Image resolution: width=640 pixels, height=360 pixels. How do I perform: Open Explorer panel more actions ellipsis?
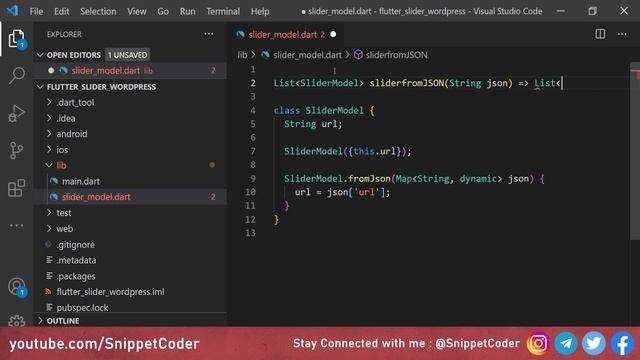point(209,34)
